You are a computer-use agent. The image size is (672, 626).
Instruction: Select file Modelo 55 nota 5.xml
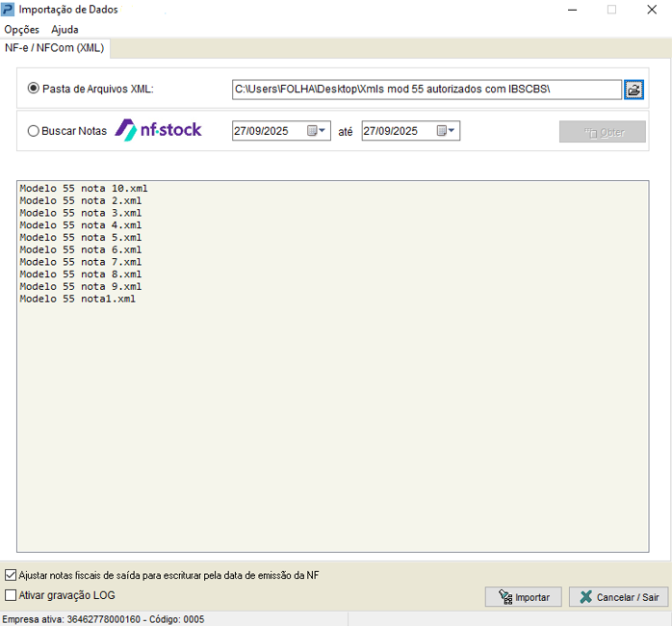tap(81, 238)
